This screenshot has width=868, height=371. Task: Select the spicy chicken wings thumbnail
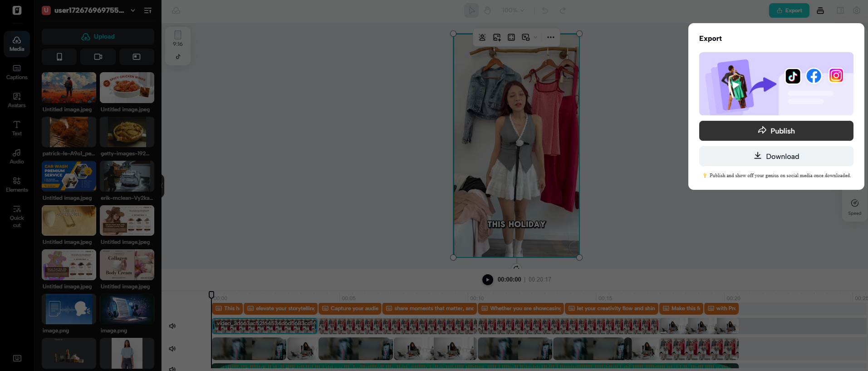[127, 88]
